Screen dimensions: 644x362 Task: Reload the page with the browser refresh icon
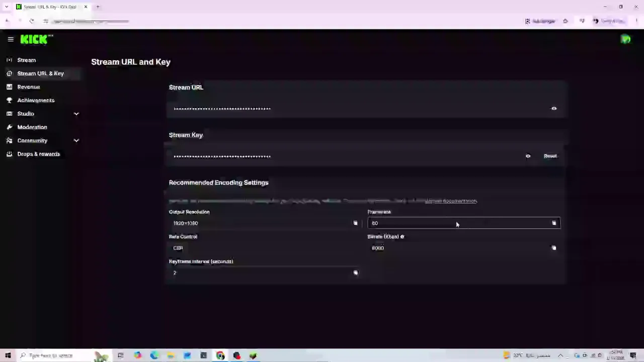[32, 21]
